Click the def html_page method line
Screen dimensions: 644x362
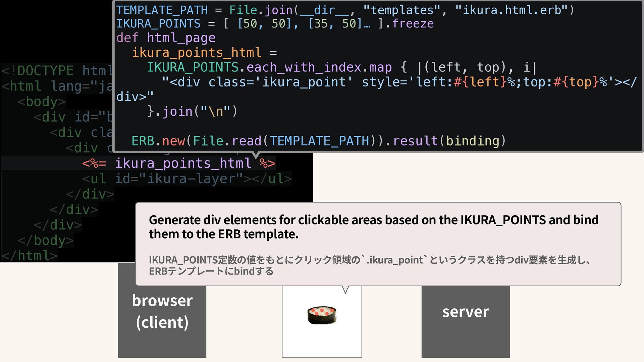(166, 38)
